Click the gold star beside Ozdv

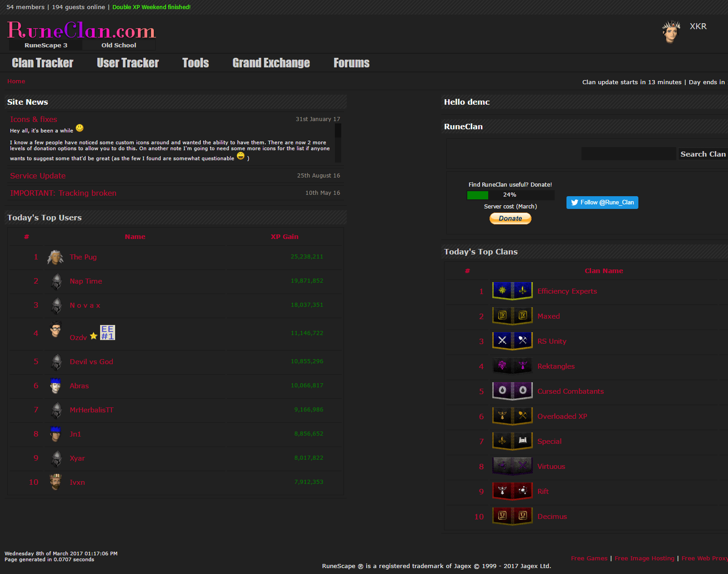93,336
